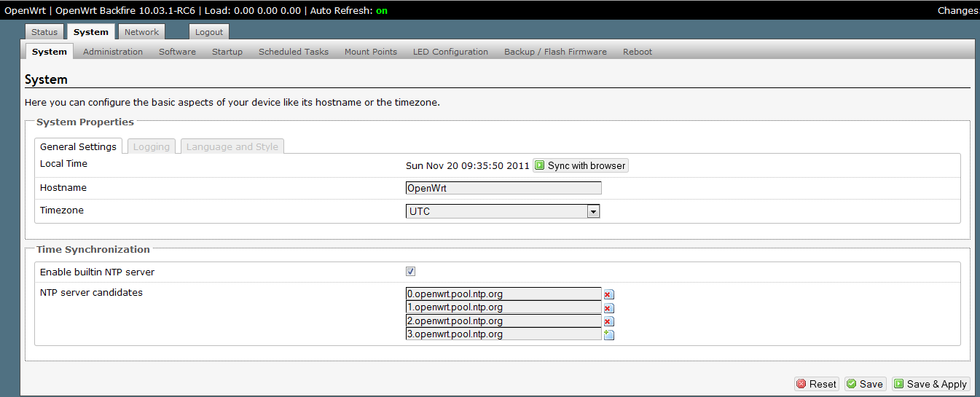Click the Reset button
This screenshot has height=397, width=980.
click(816, 384)
